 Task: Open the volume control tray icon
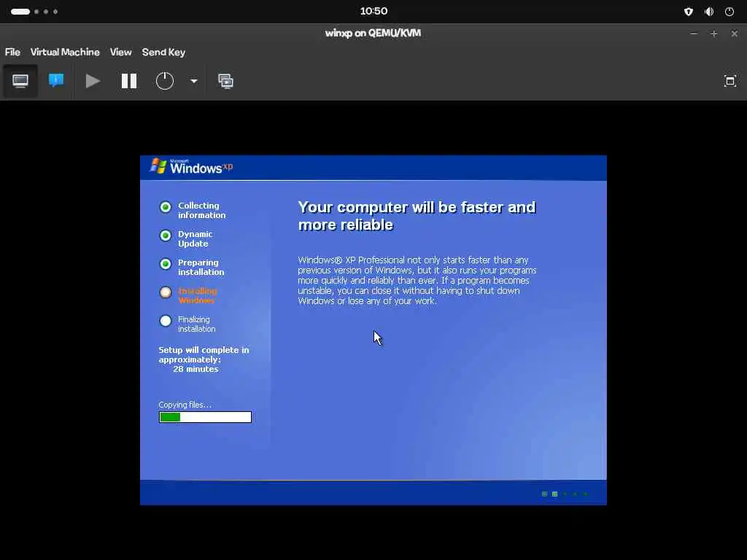click(x=709, y=12)
